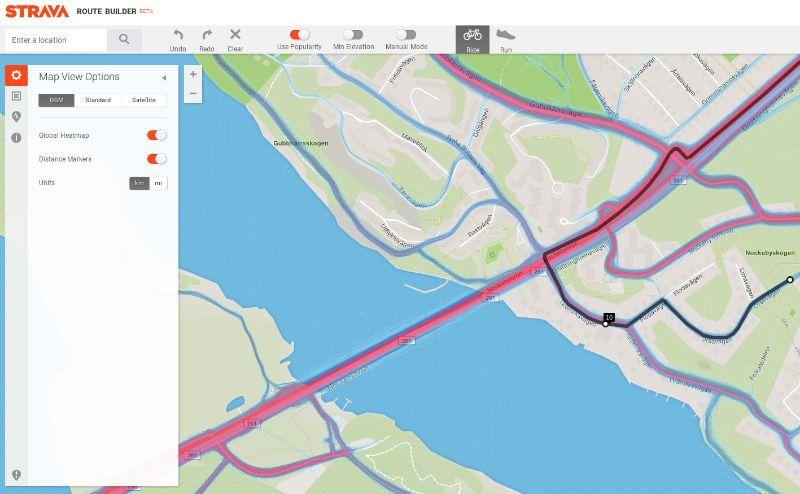Open the info sidebar icon
This screenshot has width=800, height=494.
tap(16, 138)
